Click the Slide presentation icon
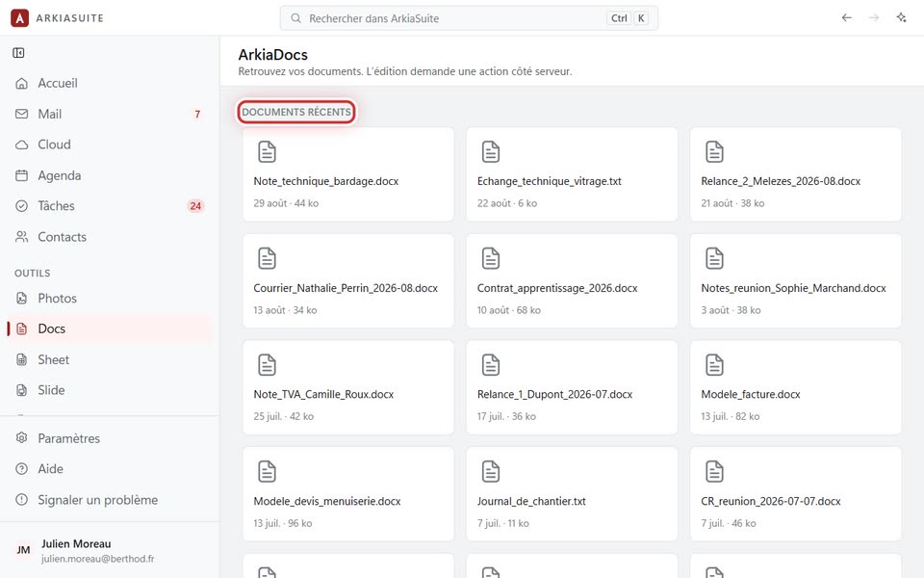Screen dimensions: 924x578 pyautogui.click(x=22, y=390)
